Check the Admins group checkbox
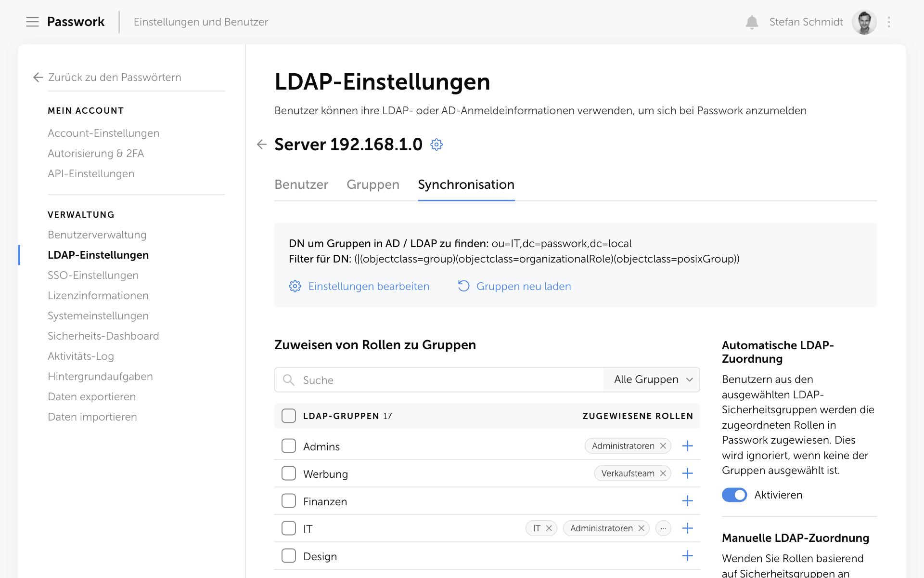This screenshot has height=578, width=924. click(289, 446)
